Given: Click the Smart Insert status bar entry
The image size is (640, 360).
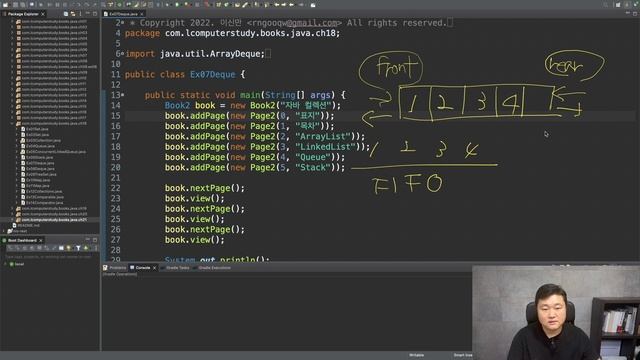Looking at the screenshot, I should click(x=462, y=355).
